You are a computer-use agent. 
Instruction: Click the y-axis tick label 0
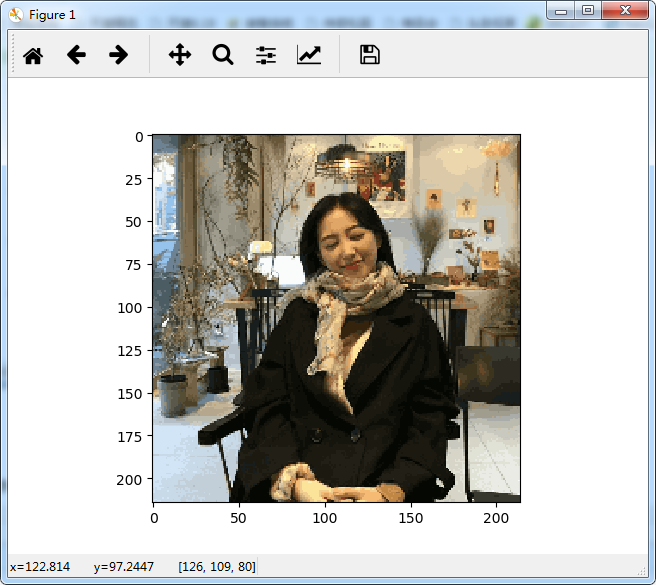139,137
